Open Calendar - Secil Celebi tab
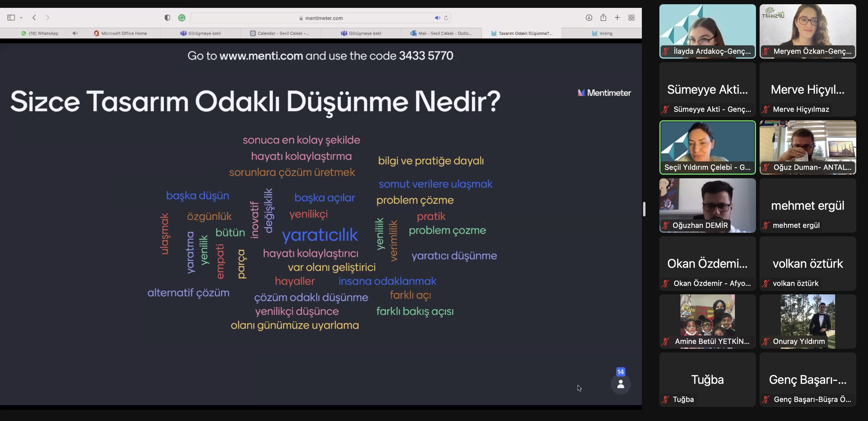Image resolution: width=868 pixels, height=421 pixels. pyautogui.click(x=280, y=33)
